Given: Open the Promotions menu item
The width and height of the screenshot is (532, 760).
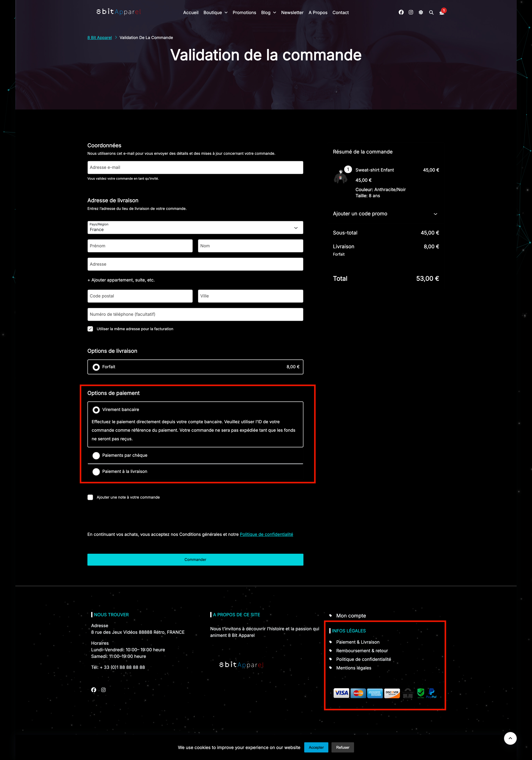Looking at the screenshot, I should (244, 13).
